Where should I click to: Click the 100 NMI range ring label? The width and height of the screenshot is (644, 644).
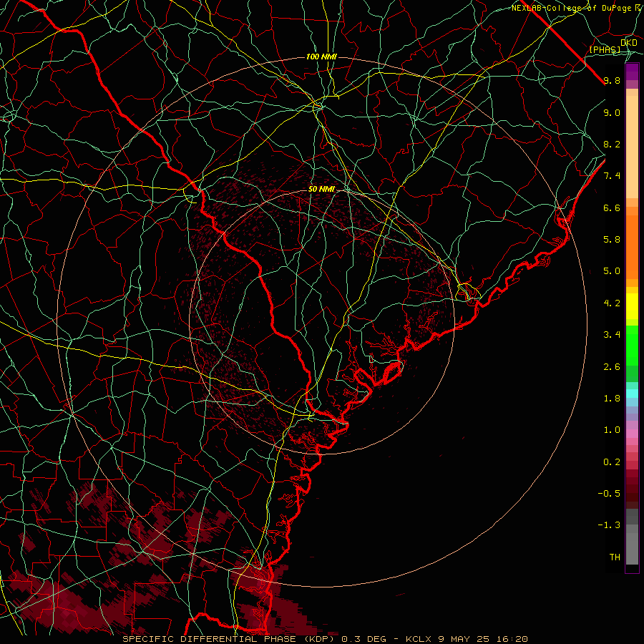coord(321,57)
